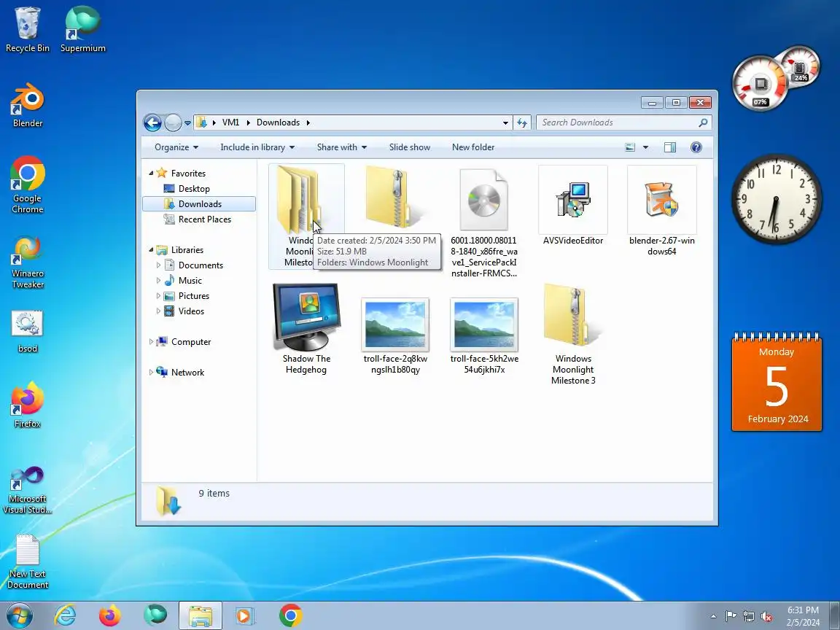This screenshot has width=840, height=630.
Task: Open Firefox desktop shortcut
Action: [x=27, y=405]
